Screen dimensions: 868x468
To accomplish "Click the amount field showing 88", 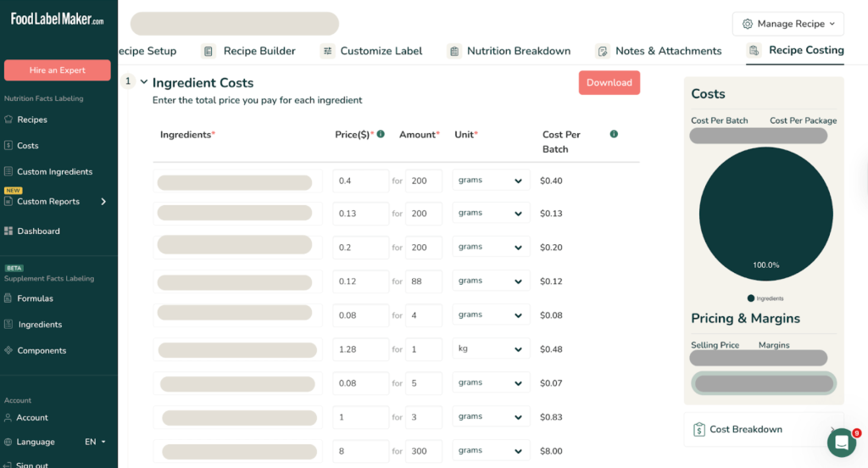I will [423, 281].
